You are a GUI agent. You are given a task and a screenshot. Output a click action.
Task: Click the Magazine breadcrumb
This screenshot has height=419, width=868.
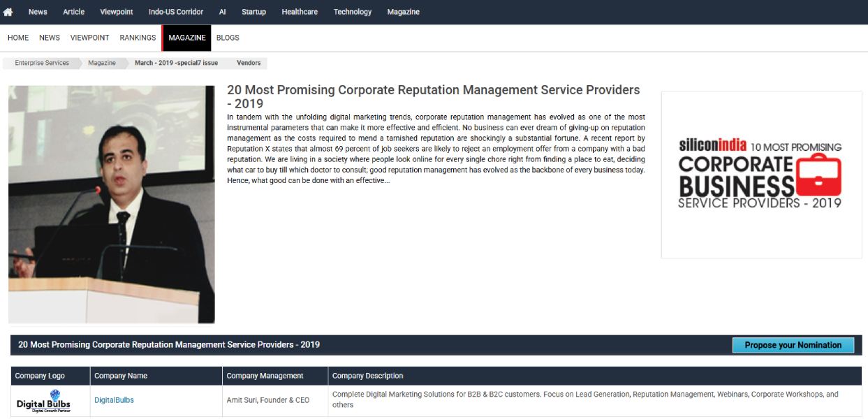click(102, 63)
